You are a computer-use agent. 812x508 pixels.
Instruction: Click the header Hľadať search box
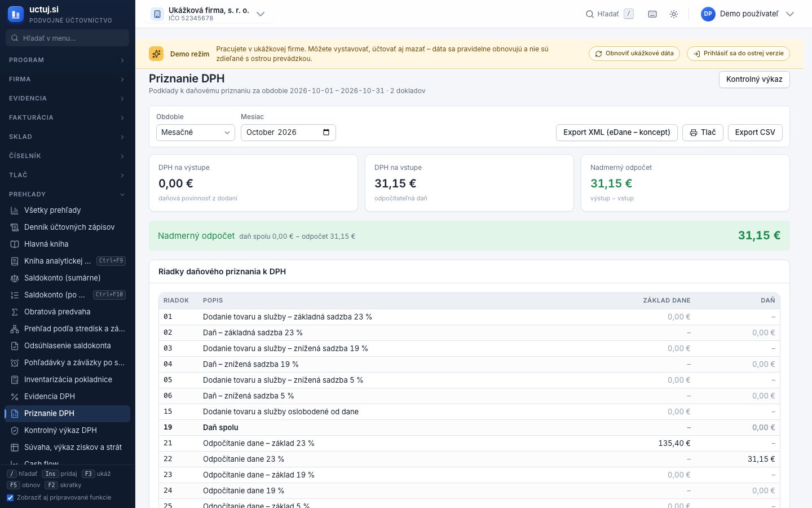tap(610, 14)
